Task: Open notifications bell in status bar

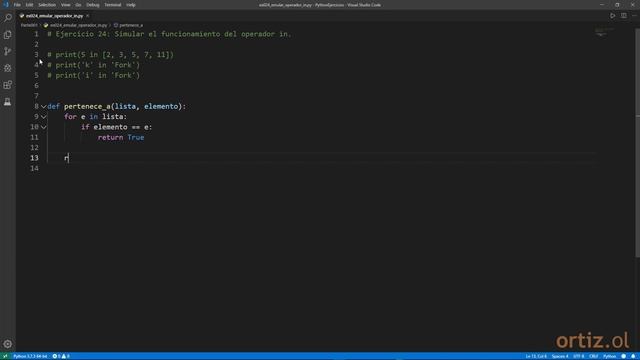Action: tap(633, 356)
